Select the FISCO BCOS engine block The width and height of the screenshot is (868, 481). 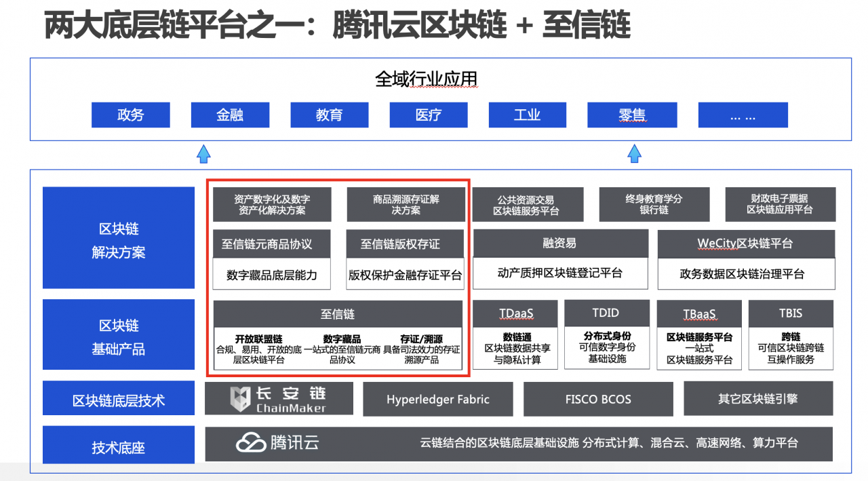tap(597, 399)
